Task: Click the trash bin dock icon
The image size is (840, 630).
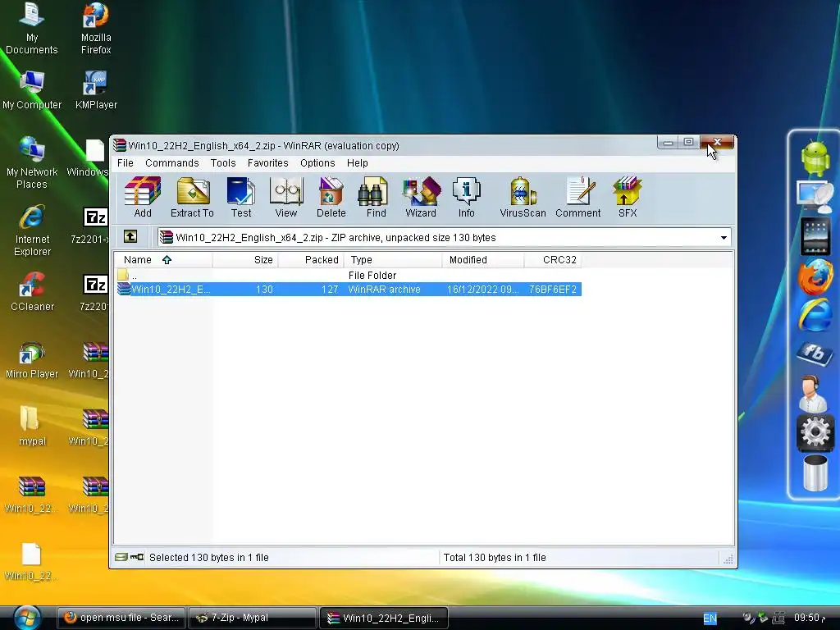Action: pos(815,472)
